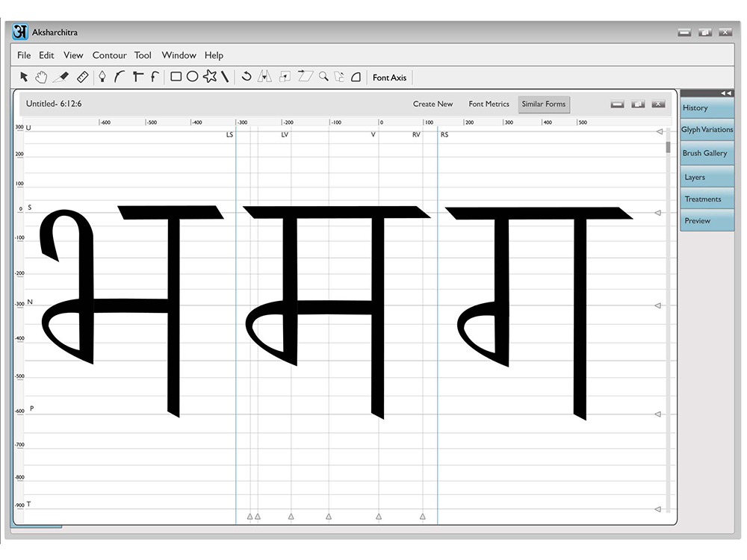Open the File menu
Image resolution: width=747 pixels, height=560 pixels.
(x=24, y=55)
